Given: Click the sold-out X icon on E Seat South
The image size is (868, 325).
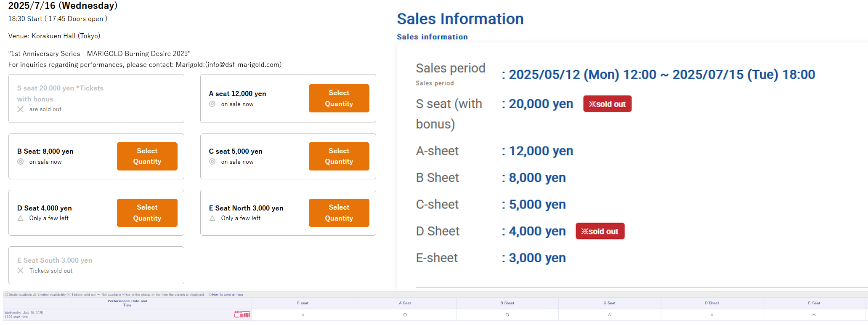Looking at the screenshot, I should pyautogui.click(x=20, y=271).
